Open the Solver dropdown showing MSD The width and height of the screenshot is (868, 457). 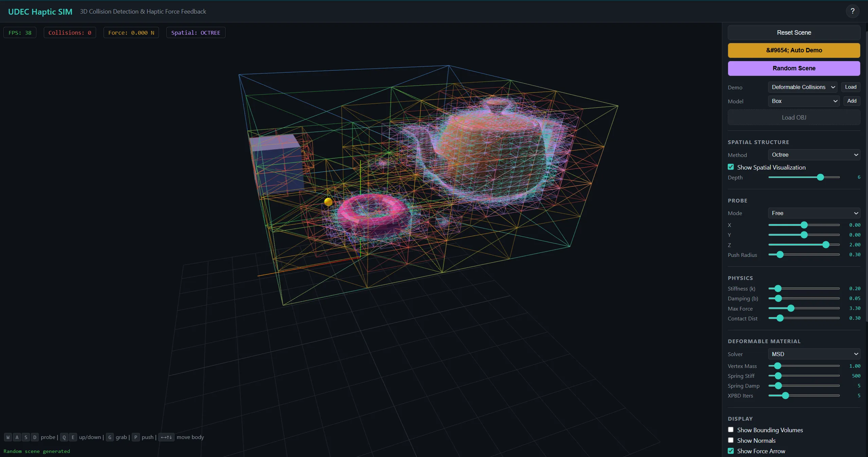coord(814,354)
